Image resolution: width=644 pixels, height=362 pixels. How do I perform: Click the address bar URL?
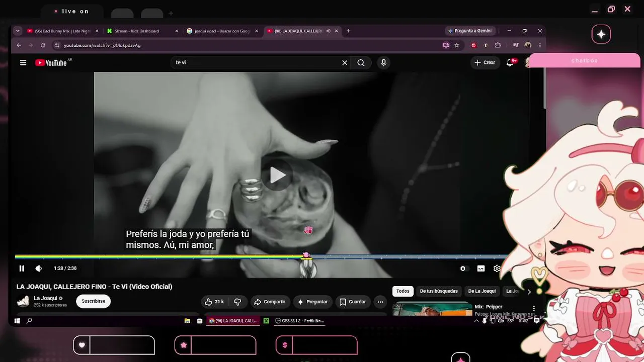102,45
